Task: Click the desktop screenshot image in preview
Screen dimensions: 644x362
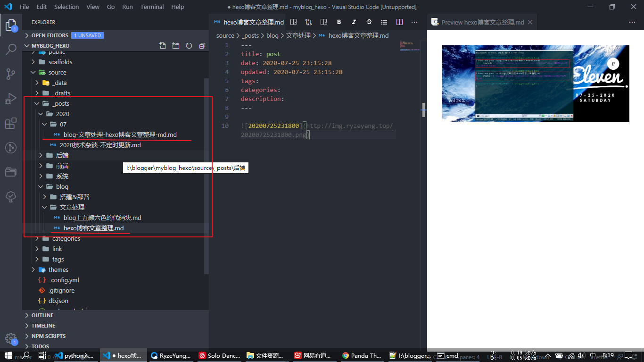Action: pos(535,83)
